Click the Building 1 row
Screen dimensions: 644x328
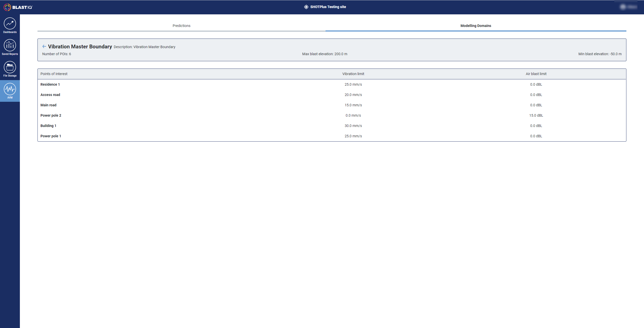click(x=332, y=126)
